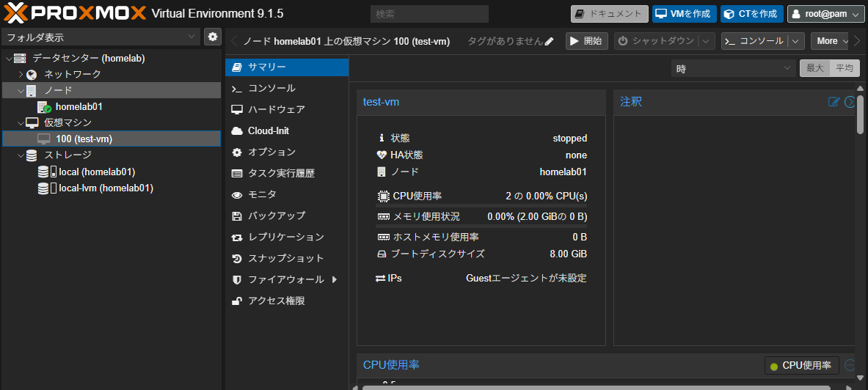Click the memory icon beside メモリ使用状況
The width and height of the screenshot is (868, 390).
coord(384,217)
